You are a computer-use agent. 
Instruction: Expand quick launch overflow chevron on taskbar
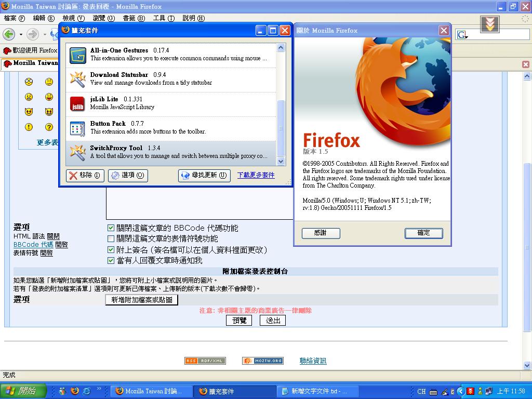click(99, 389)
